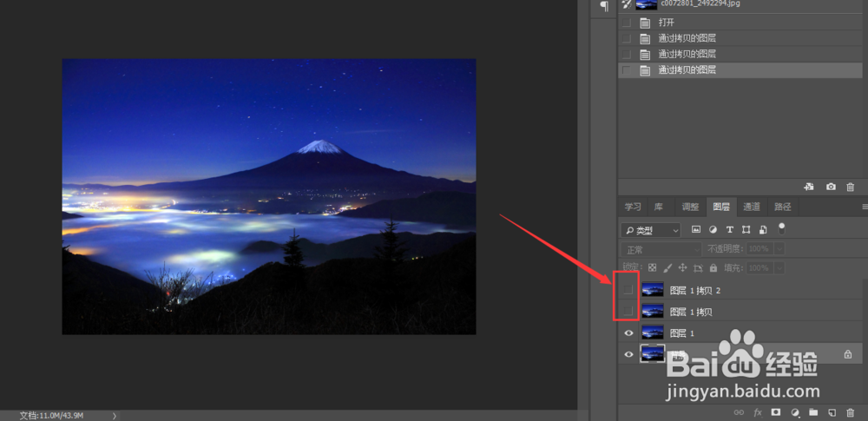Screen dimensions: 868x421
Task: Switch to the 路径 tab
Action: coord(783,207)
